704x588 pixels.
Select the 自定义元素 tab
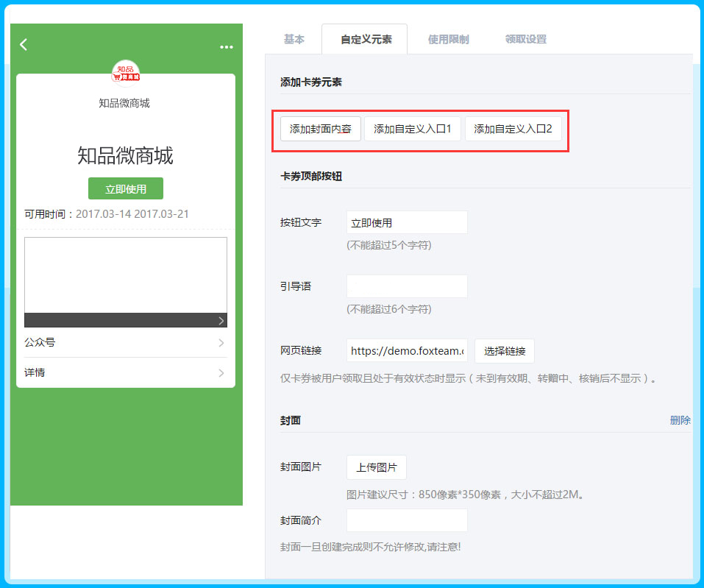[364, 40]
